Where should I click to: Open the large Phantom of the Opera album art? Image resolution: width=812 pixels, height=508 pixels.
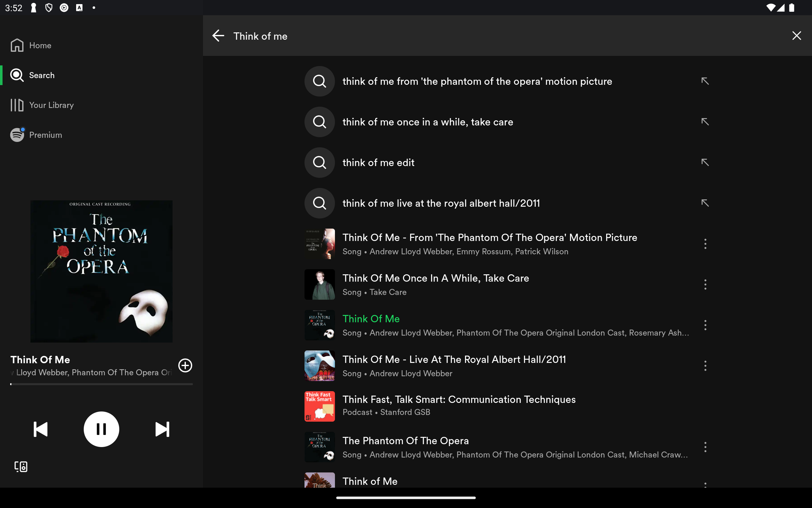click(x=101, y=271)
